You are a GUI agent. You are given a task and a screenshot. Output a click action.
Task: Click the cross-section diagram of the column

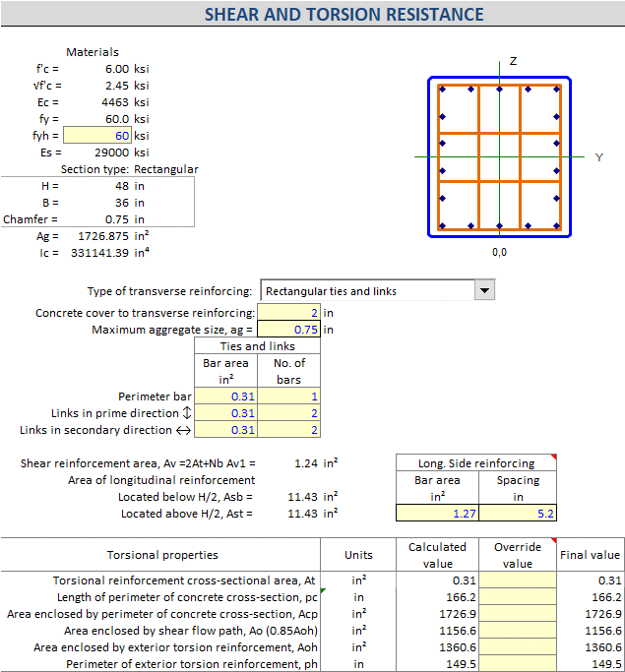[x=499, y=156]
